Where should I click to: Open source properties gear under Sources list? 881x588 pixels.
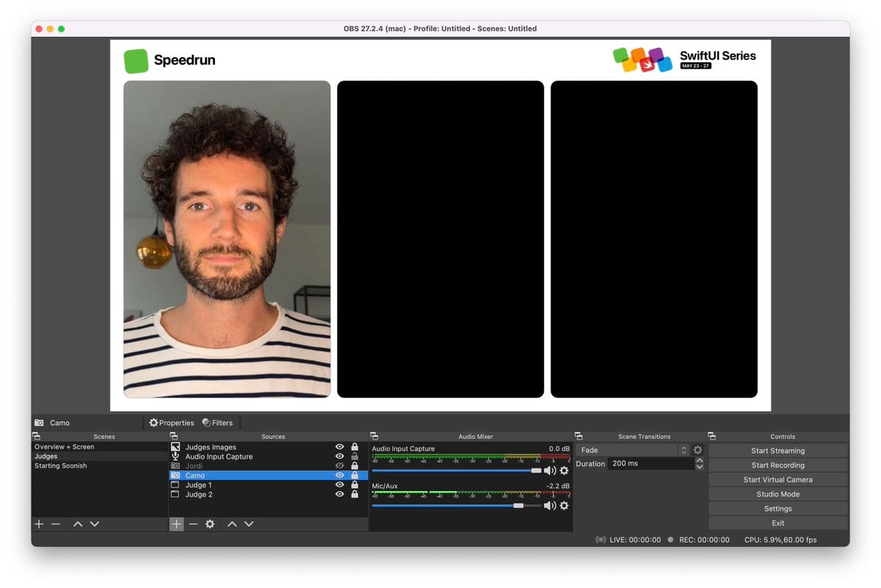click(x=210, y=524)
